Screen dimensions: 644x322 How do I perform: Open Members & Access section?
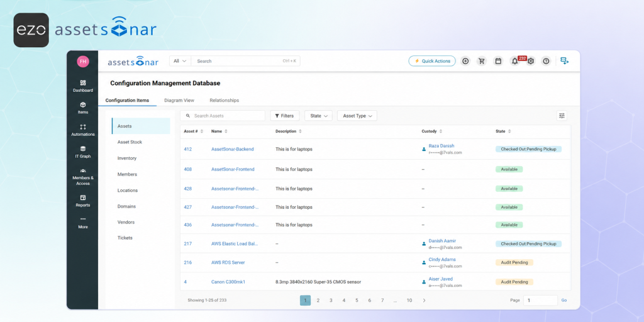pyautogui.click(x=83, y=177)
